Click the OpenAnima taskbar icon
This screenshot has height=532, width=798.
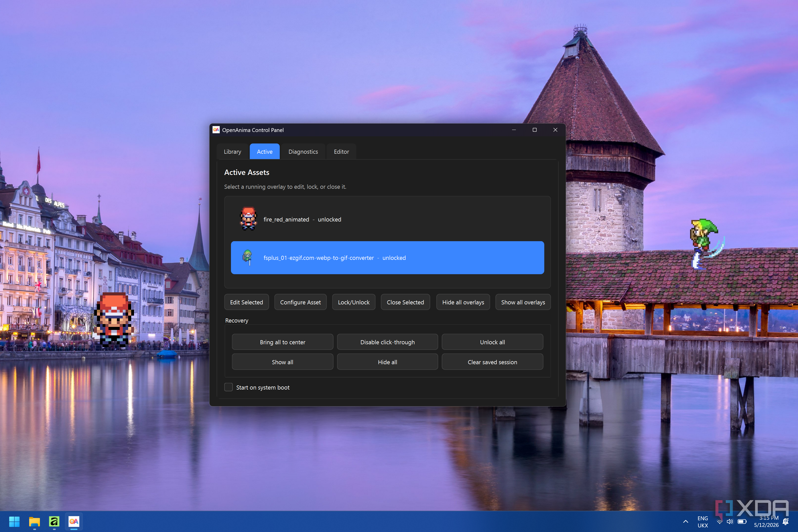(x=74, y=522)
